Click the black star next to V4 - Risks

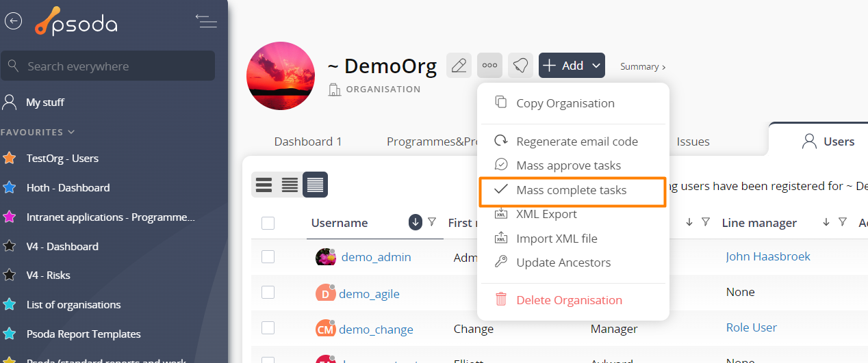coord(10,275)
